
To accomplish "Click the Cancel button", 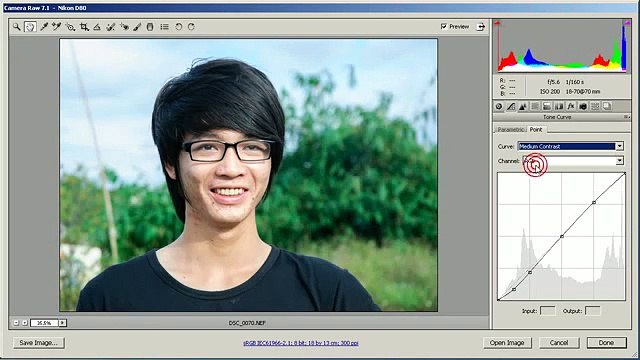I will (x=559, y=343).
